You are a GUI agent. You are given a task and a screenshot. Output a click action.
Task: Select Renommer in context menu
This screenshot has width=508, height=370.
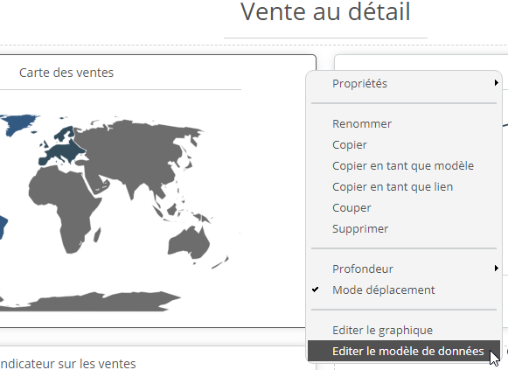pos(362,124)
